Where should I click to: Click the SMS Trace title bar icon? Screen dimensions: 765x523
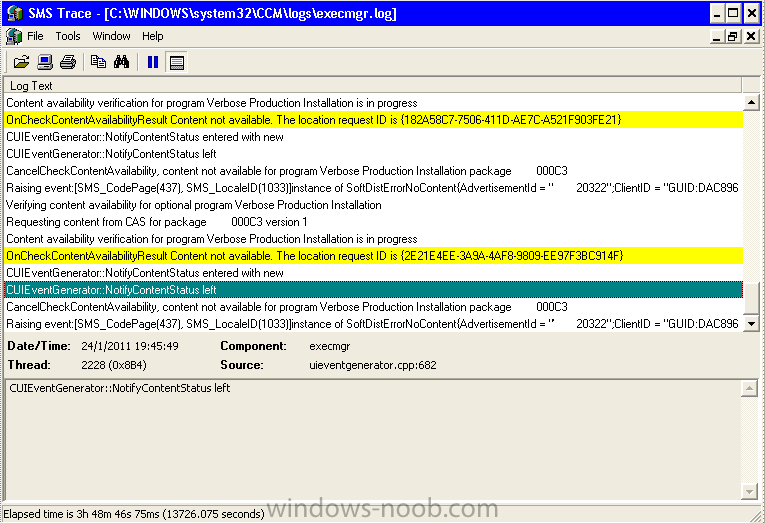pos(14,13)
